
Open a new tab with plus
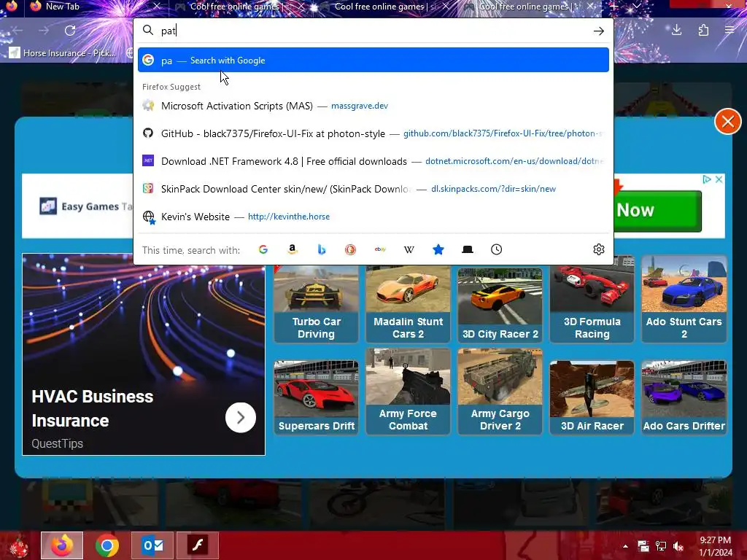(614, 6)
